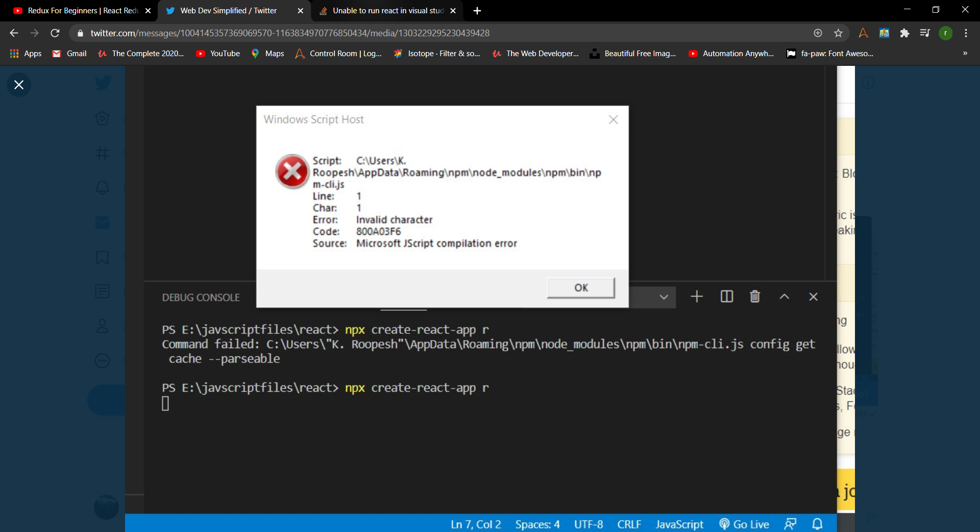Open Gmail bookmark
The image size is (980, 532).
(x=70, y=54)
